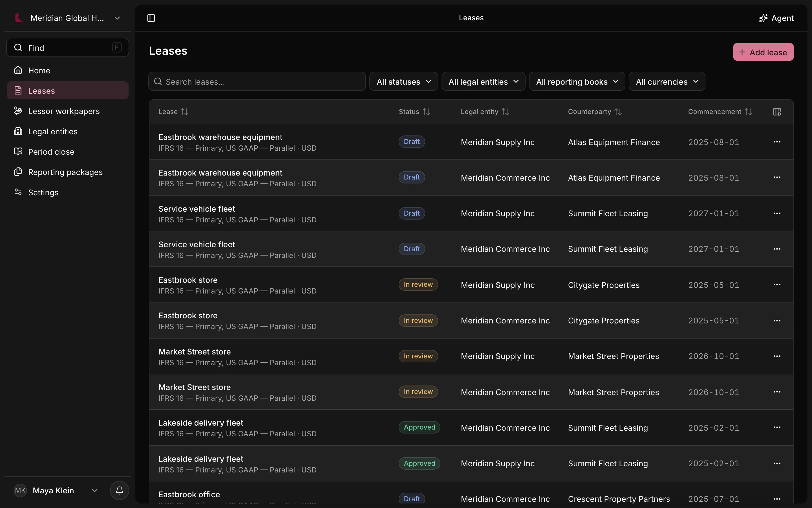Click the Leases page heading
Screen dimensions: 812x508
click(x=168, y=51)
